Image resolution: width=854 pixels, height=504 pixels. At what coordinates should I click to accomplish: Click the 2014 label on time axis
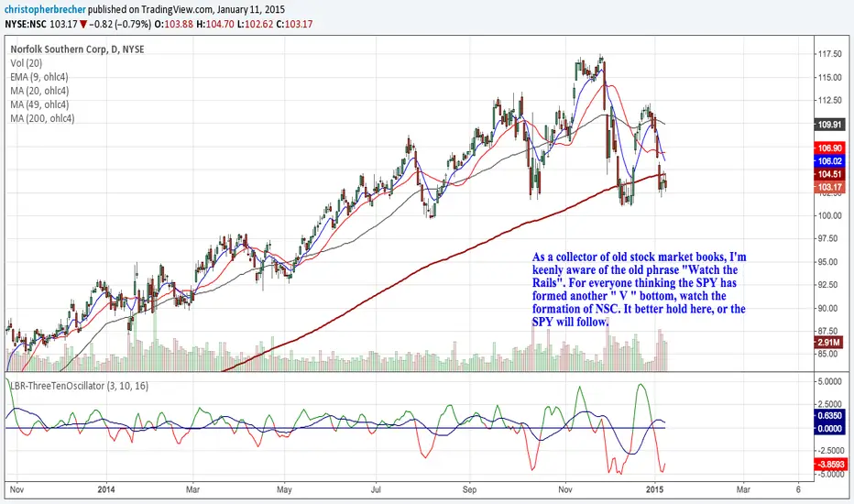tap(106, 489)
